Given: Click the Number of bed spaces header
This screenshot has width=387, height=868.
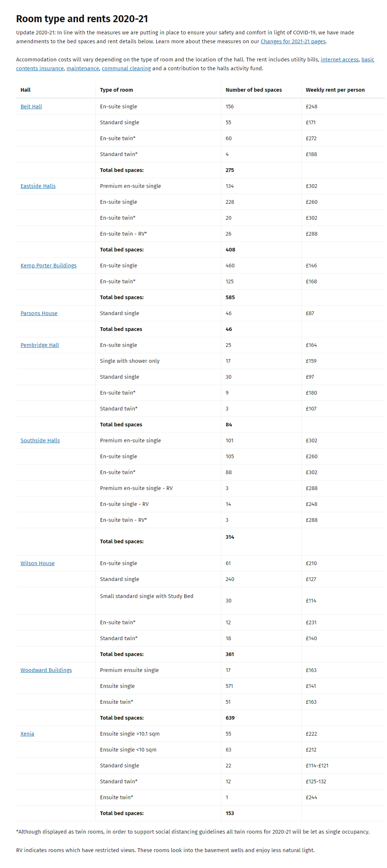Looking at the screenshot, I should [x=254, y=90].
